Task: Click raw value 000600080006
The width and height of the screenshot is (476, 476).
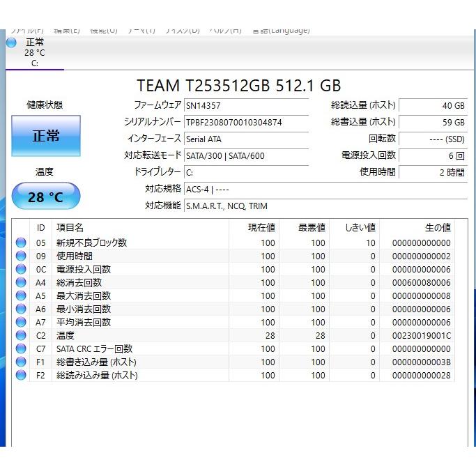Action: [x=422, y=283]
